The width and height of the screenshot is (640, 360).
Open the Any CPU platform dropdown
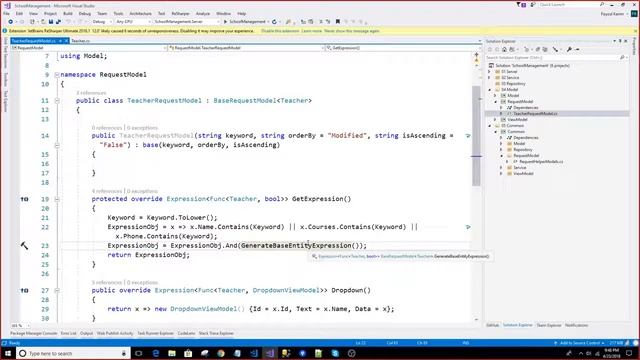click(x=133, y=22)
